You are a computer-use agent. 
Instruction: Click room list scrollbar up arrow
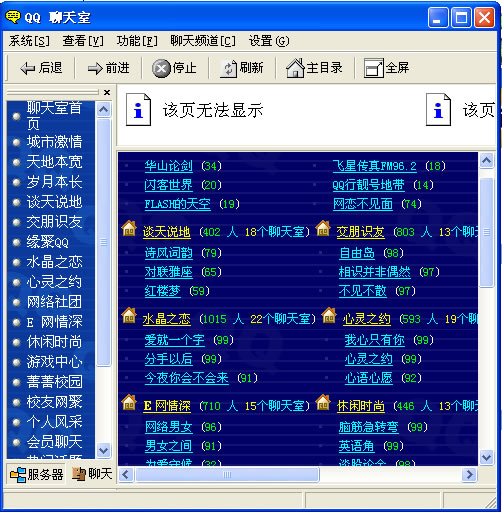(486, 161)
